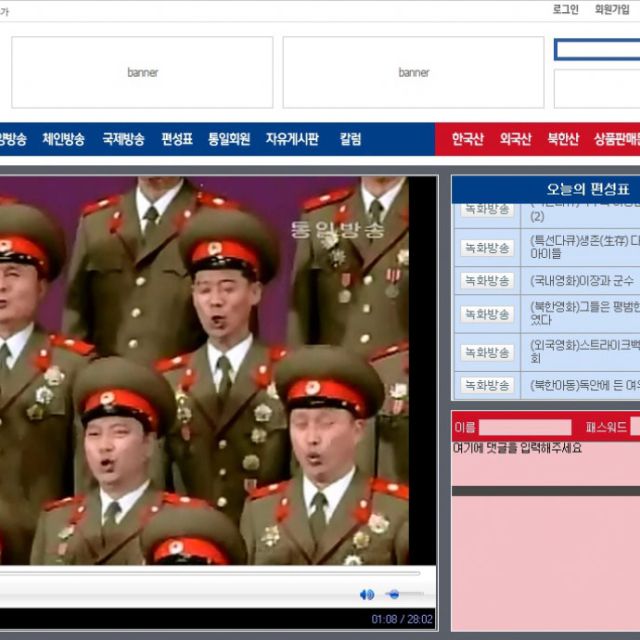Go to 통일회원 menu item
Viewport: 640px width, 640px height.
point(229,139)
